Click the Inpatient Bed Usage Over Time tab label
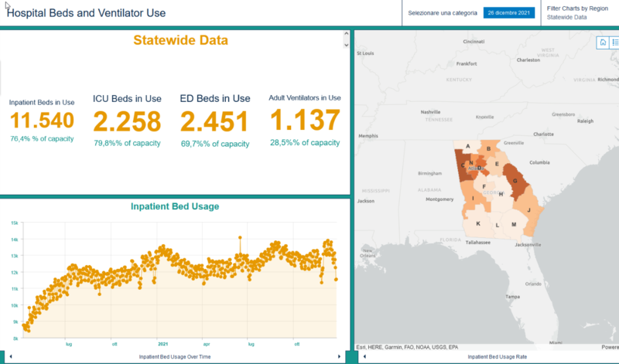Image resolution: width=619 pixels, height=364 pixels. pos(174,356)
